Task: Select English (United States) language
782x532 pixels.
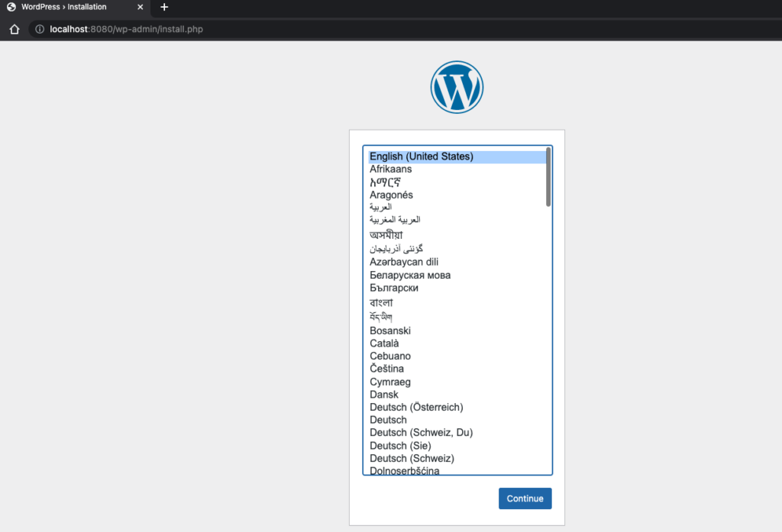Action: click(457, 156)
